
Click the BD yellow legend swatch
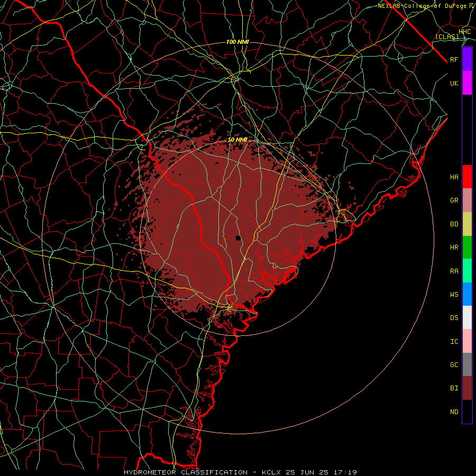(x=467, y=224)
